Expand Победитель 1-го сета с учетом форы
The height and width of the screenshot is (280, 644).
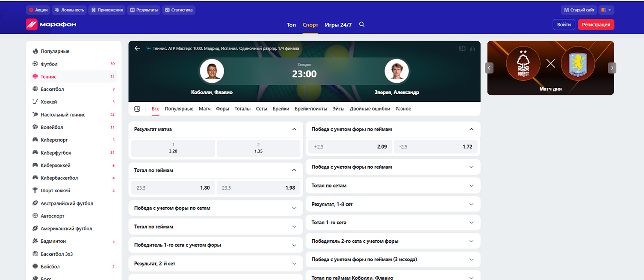click(x=216, y=245)
